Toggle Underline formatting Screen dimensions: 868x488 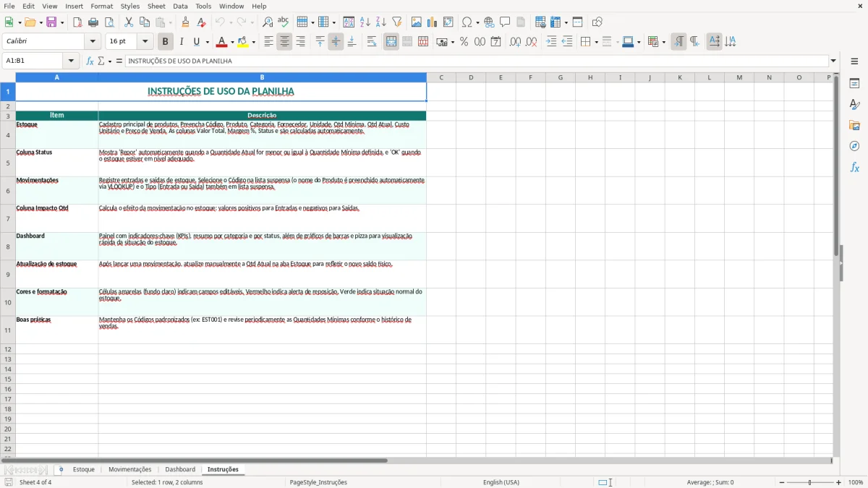point(196,42)
